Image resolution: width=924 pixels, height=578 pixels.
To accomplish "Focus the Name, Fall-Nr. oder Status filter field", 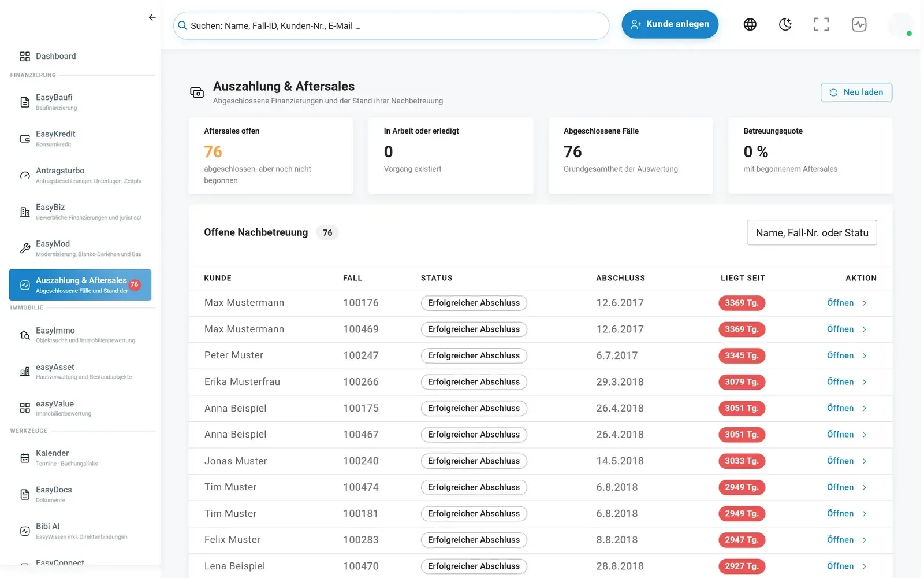I will pyautogui.click(x=811, y=232).
